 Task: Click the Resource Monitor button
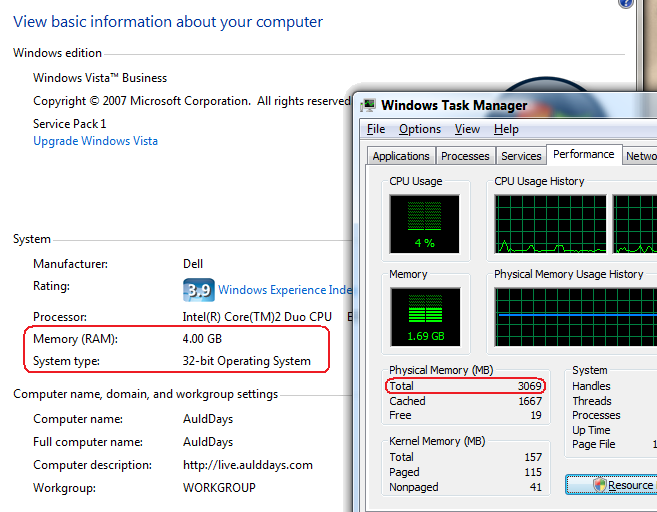pyautogui.click(x=611, y=485)
